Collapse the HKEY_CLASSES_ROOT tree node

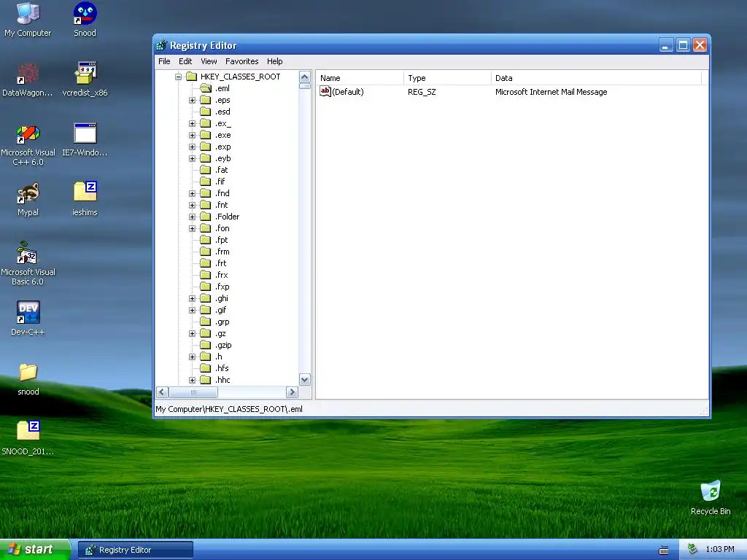pos(178,77)
